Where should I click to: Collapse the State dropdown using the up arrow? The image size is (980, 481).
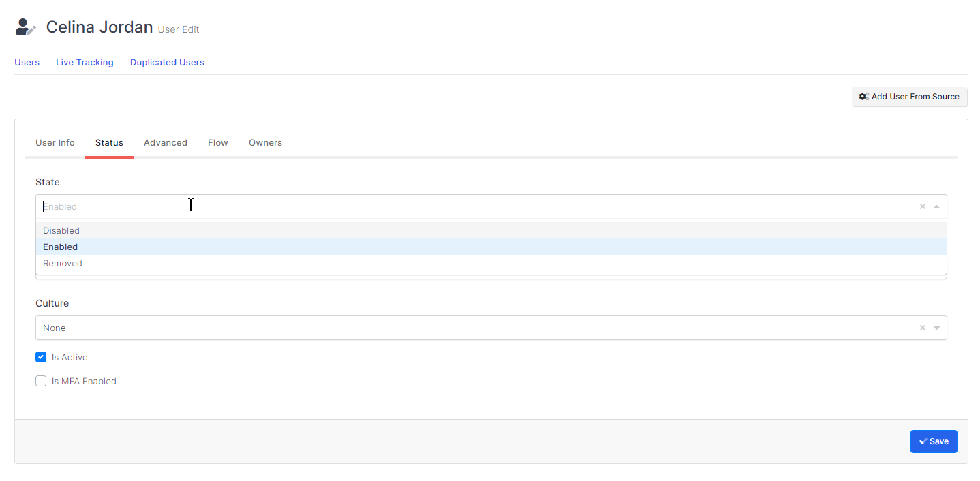pos(937,206)
